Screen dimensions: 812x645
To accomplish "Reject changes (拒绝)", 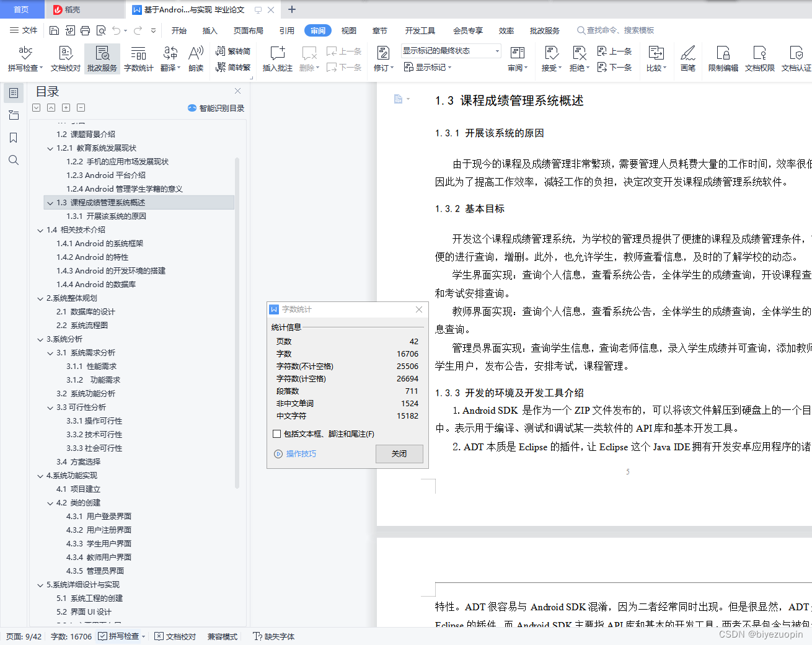I will pyautogui.click(x=579, y=59).
